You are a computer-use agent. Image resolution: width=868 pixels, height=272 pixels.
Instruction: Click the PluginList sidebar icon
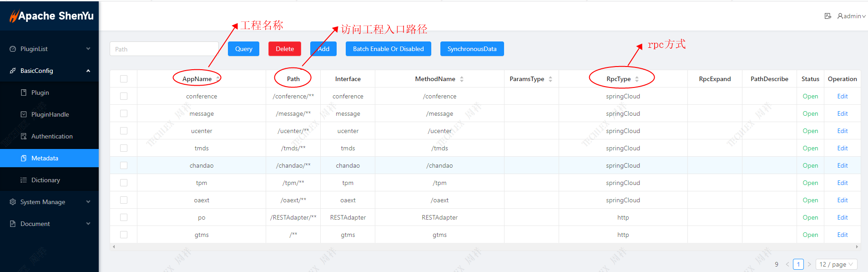pyautogui.click(x=13, y=49)
